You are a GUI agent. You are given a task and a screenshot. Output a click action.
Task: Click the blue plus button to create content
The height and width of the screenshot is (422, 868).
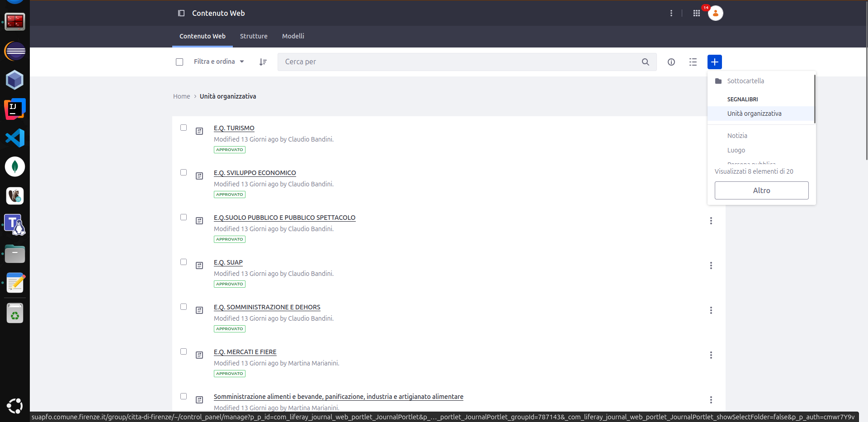pos(714,62)
